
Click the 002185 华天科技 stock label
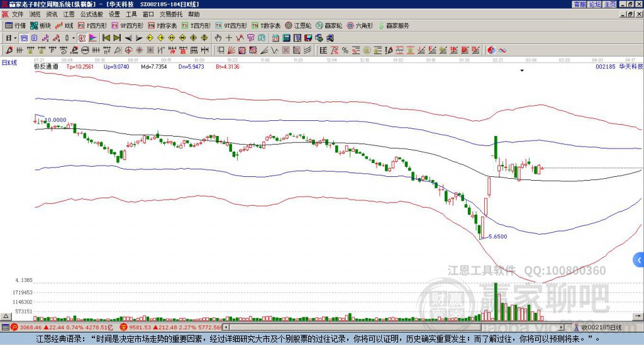(x=619, y=67)
